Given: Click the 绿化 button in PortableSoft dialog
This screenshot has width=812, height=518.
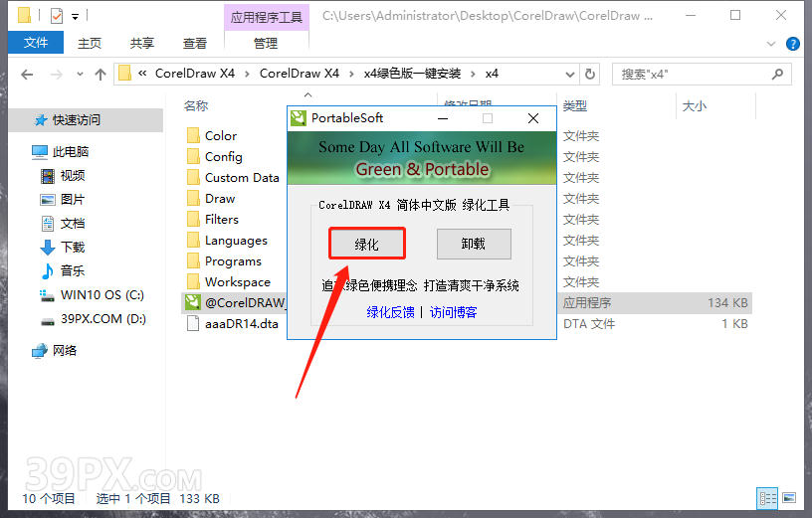Looking at the screenshot, I should [x=367, y=244].
